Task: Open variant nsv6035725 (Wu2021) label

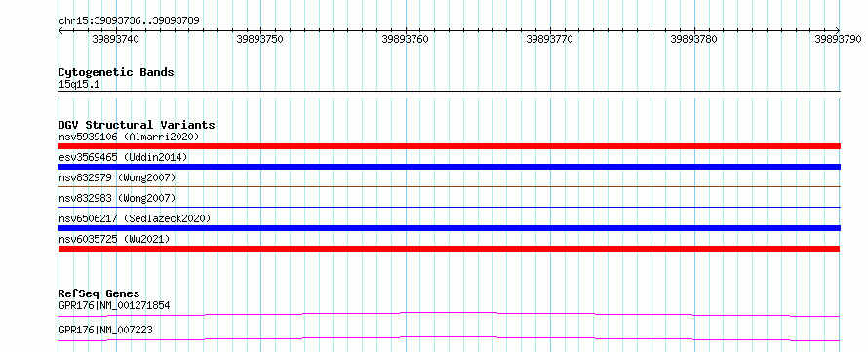Action: pyautogui.click(x=114, y=239)
